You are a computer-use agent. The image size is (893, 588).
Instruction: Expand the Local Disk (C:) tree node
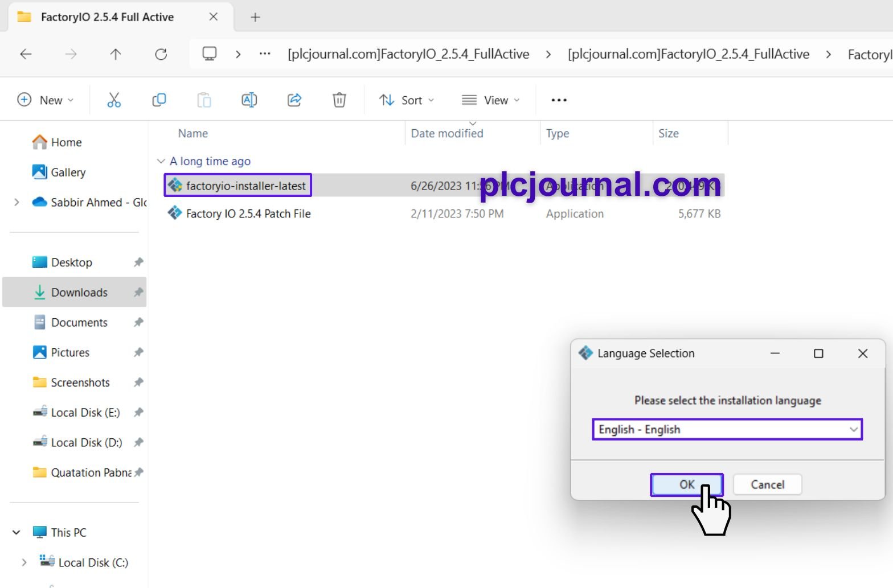point(24,562)
